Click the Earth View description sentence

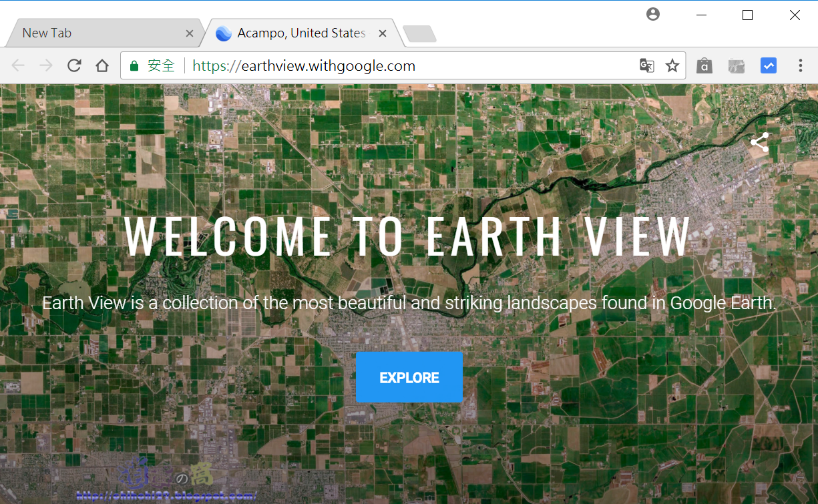pyautogui.click(x=409, y=303)
